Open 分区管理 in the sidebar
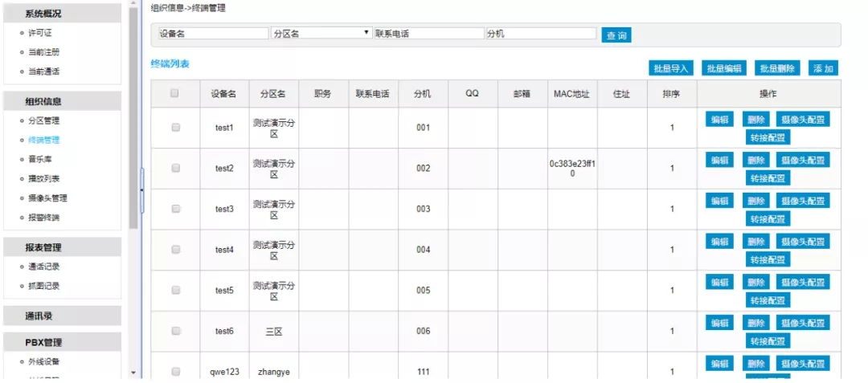 [x=43, y=120]
